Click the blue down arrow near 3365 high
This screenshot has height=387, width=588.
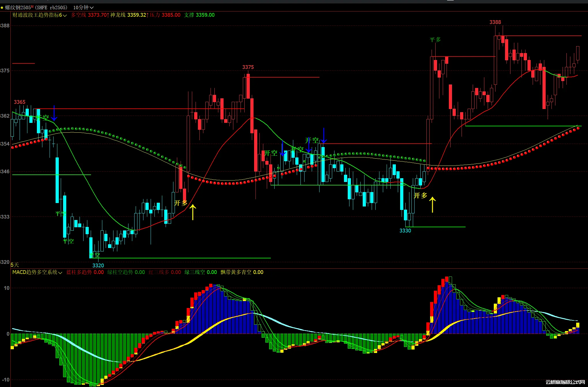coord(54,113)
